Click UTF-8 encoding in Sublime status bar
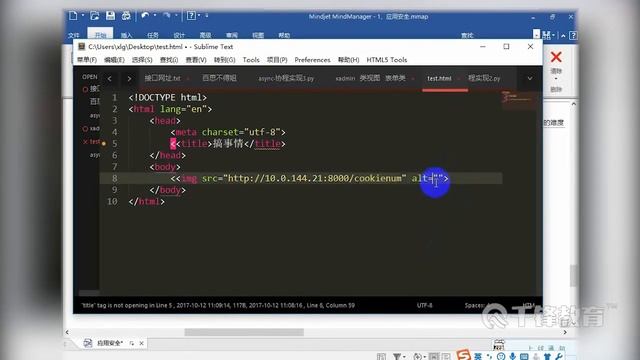The width and height of the screenshot is (640, 360). pos(424,305)
